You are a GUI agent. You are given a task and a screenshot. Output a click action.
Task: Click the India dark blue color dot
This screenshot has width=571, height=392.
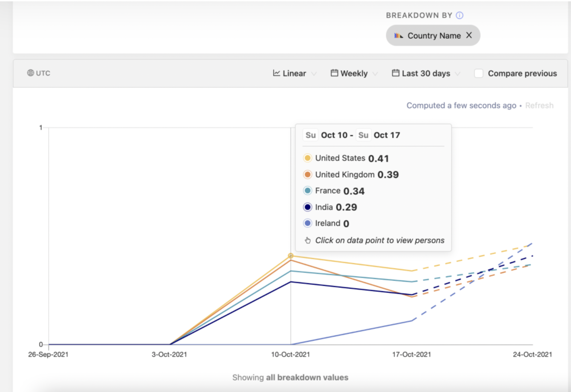[x=308, y=207]
